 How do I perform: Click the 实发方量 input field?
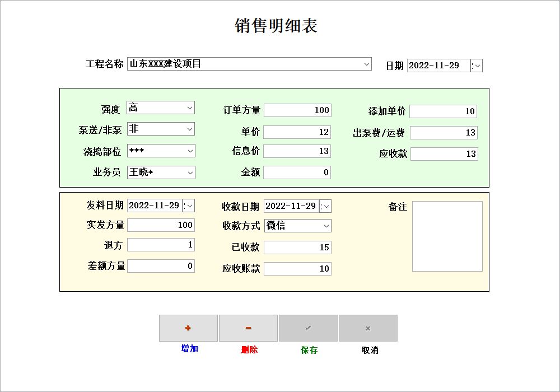(161, 225)
